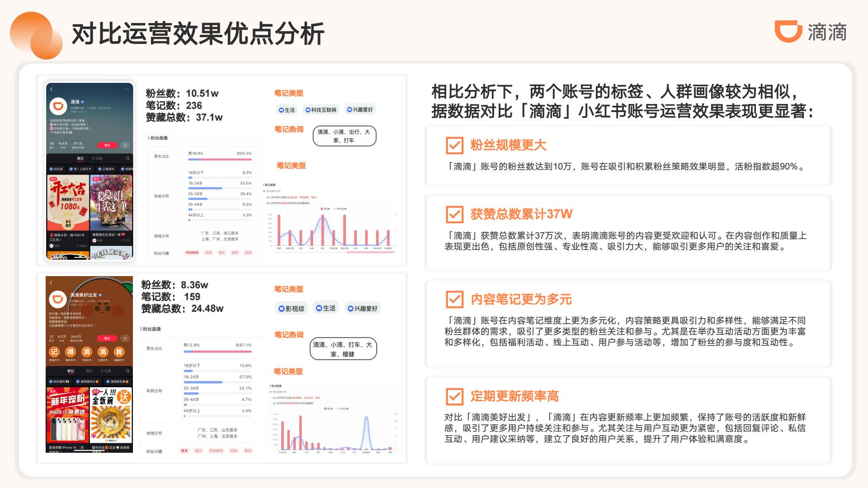This screenshot has height=488, width=868.
Task: Toggle the checkbox next to 内容笔记更为多元
Action: point(454,299)
